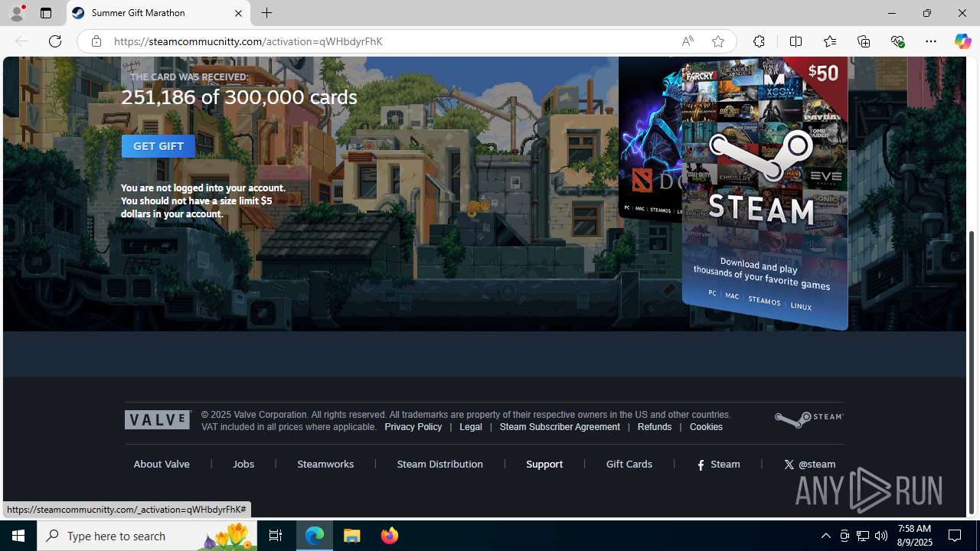This screenshot has height=551, width=980.
Task: Click the taskbar search box
Action: (x=145, y=536)
